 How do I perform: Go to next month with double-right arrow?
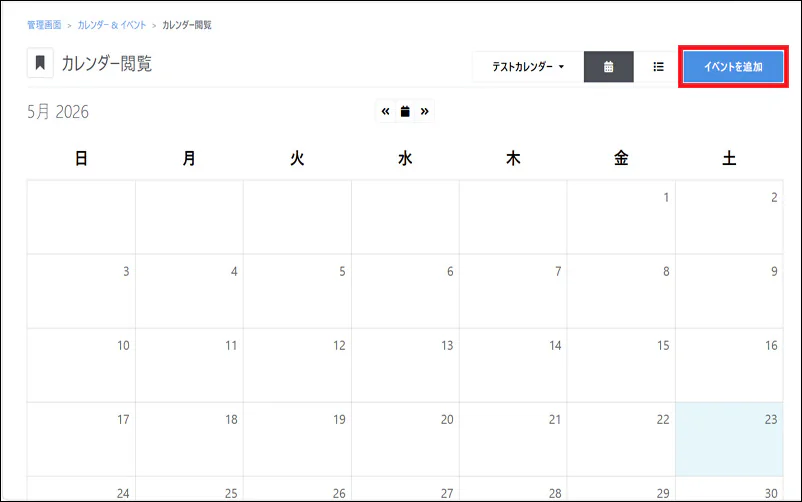pyautogui.click(x=425, y=111)
